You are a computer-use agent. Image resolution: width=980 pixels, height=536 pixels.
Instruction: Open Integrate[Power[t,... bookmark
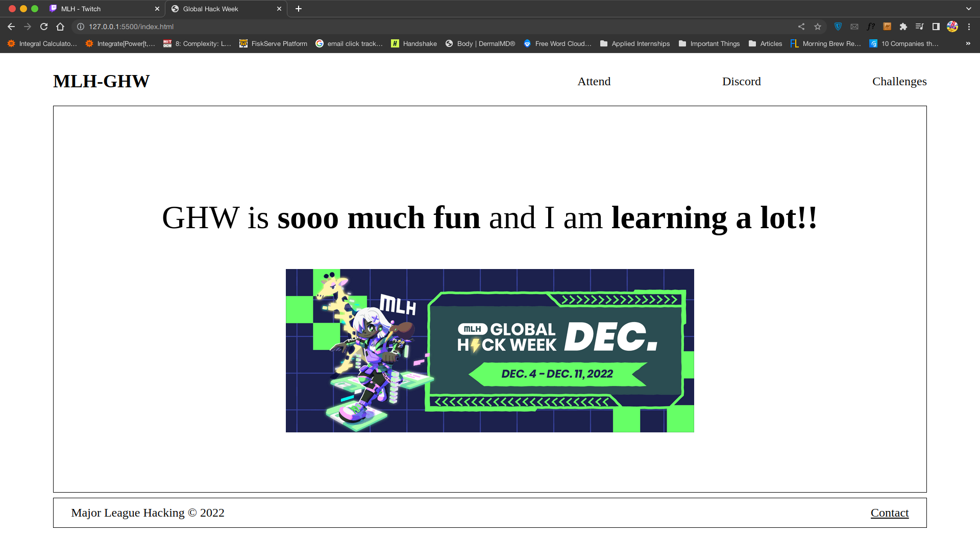(120, 43)
